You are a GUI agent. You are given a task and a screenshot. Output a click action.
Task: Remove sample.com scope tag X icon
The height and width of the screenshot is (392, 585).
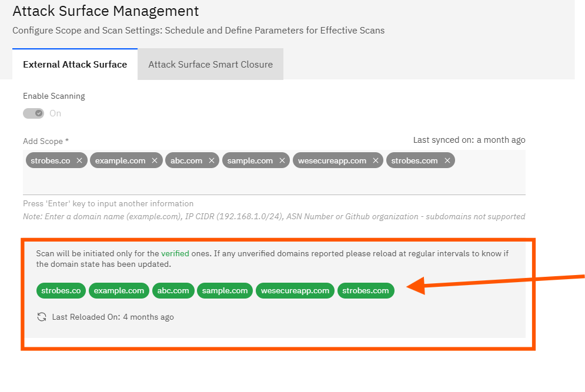282,160
